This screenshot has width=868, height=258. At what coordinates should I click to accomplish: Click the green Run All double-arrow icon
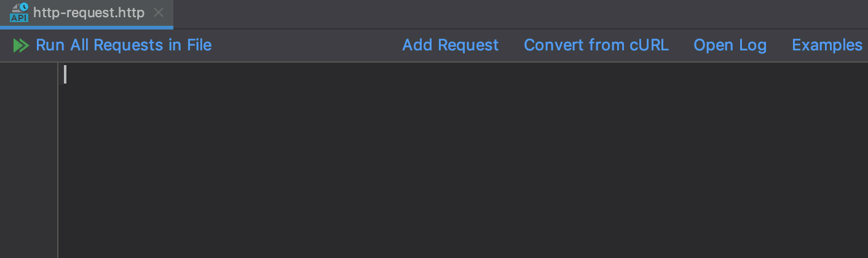[x=21, y=45]
